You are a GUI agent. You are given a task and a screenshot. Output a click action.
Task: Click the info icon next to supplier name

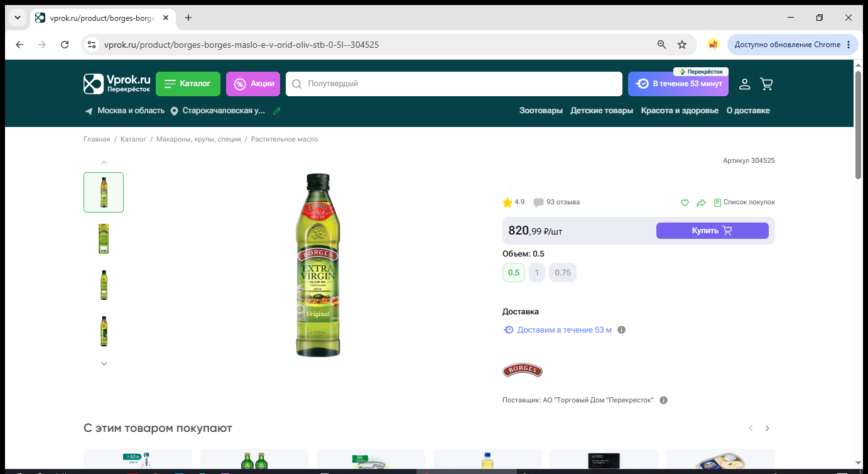coord(664,400)
